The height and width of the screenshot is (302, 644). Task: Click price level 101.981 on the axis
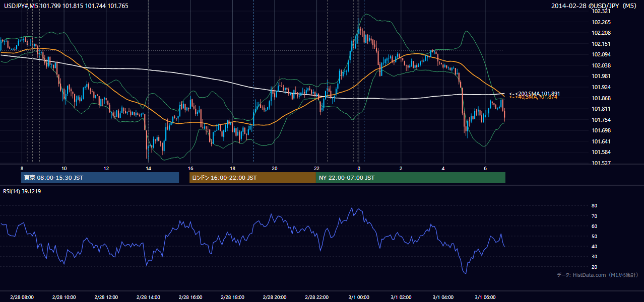[601, 76]
